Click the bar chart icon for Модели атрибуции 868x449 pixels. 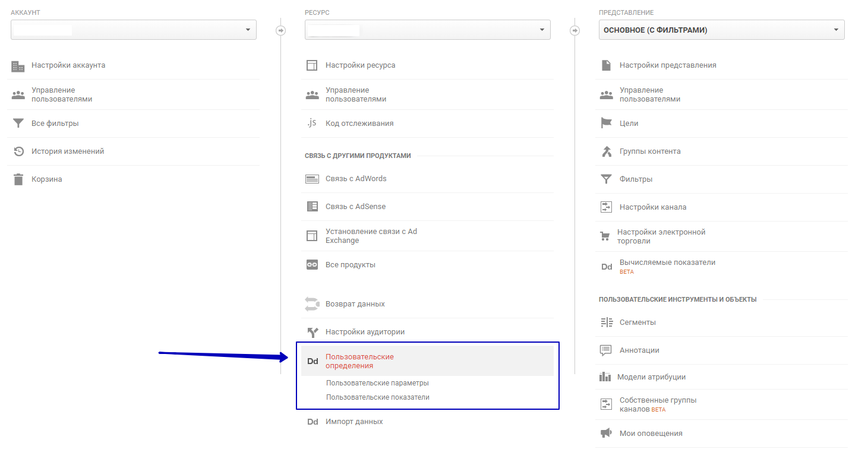[x=605, y=377]
